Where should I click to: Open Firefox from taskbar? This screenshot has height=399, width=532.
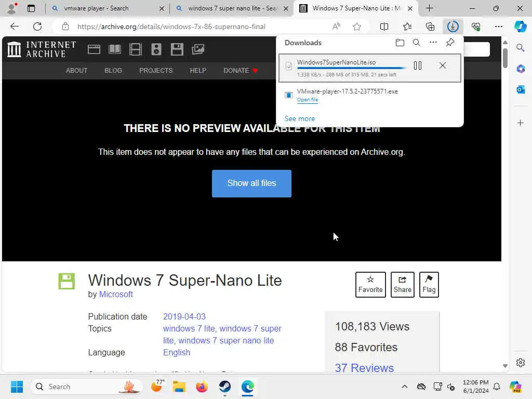(x=202, y=387)
